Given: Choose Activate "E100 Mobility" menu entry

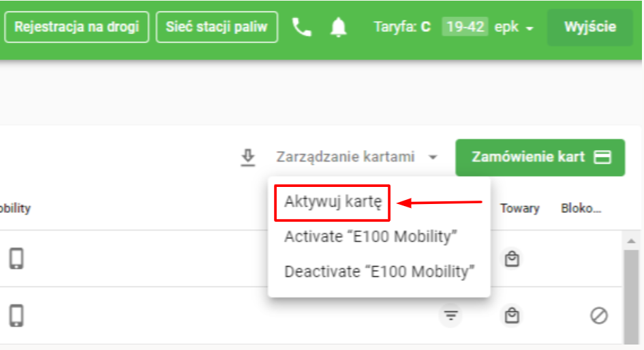Looking at the screenshot, I should click(x=370, y=236).
